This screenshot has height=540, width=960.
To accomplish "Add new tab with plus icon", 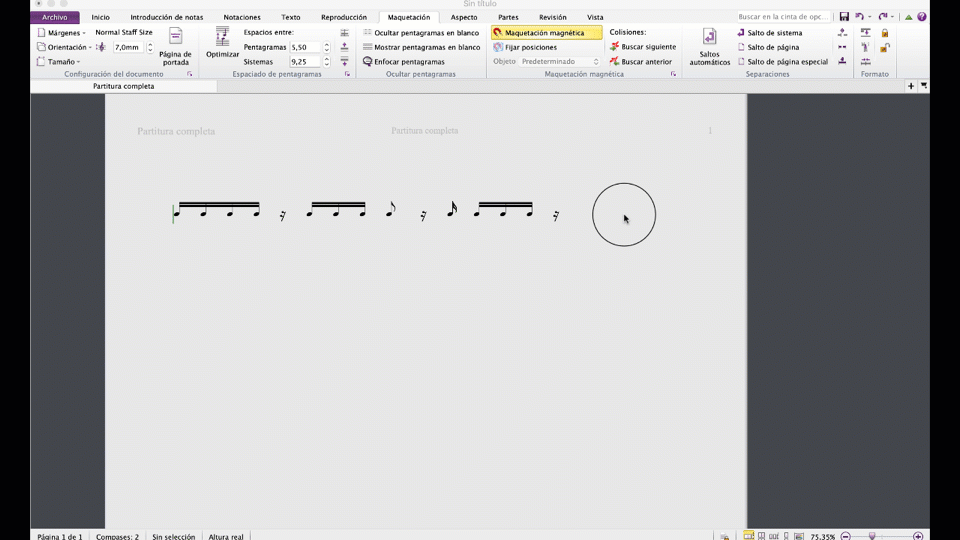I will point(911,86).
